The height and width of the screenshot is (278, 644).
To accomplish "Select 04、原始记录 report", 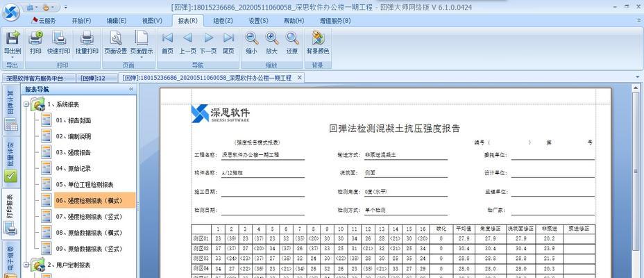I will point(74,169).
